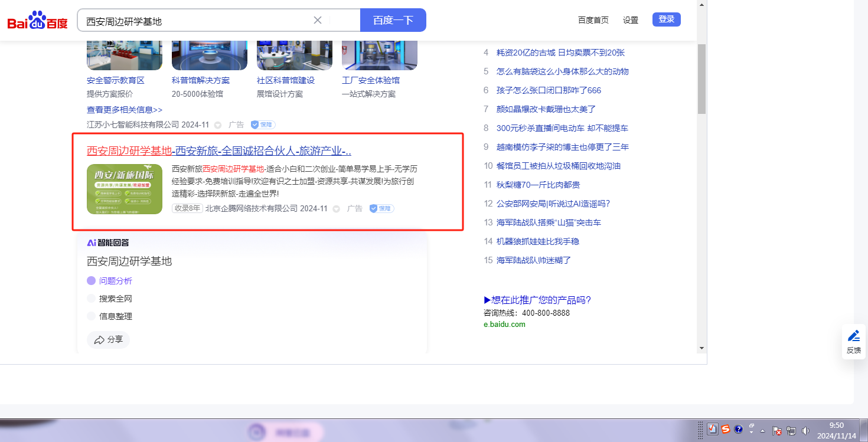Click the 分享 share button
This screenshot has width=868, height=442.
tap(108, 340)
